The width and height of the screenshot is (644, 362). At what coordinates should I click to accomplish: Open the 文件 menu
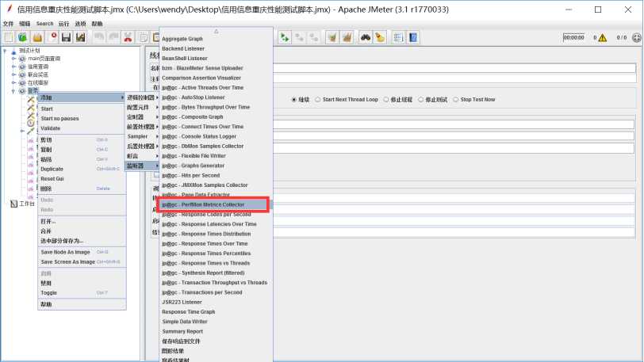8,24
